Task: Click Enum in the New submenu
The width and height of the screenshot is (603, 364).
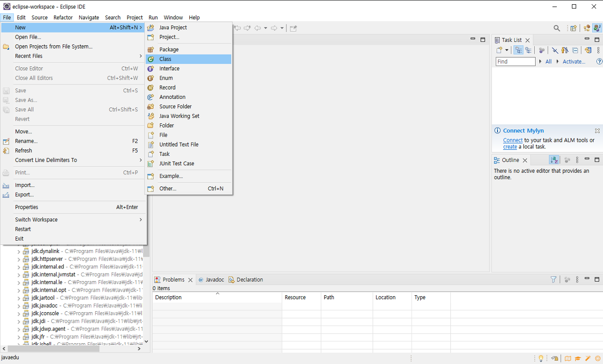Action: (x=188, y=78)
